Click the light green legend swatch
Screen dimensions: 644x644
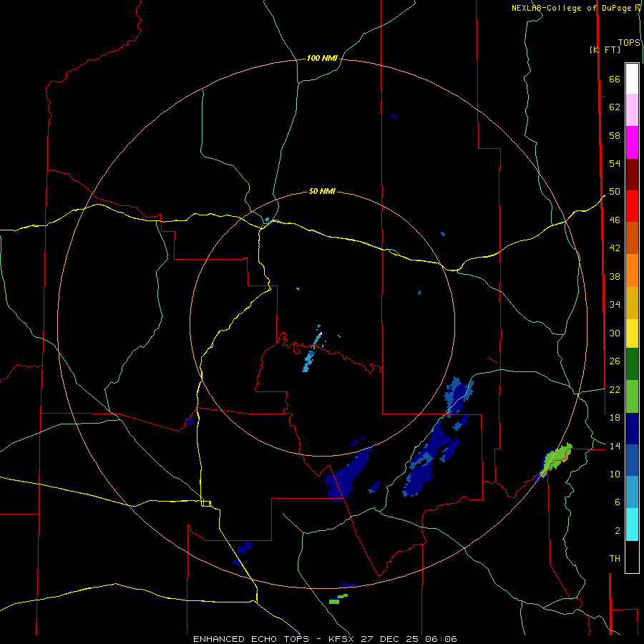[x=632, y=396]
